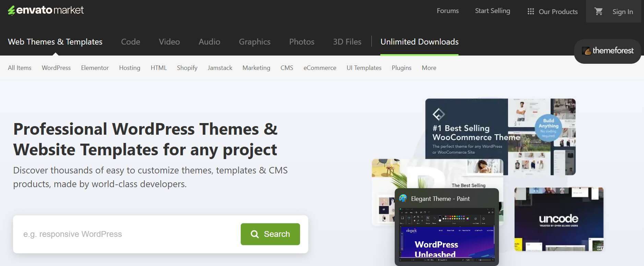
Task: Switch to the Audio category
Action: click(210, 42)
